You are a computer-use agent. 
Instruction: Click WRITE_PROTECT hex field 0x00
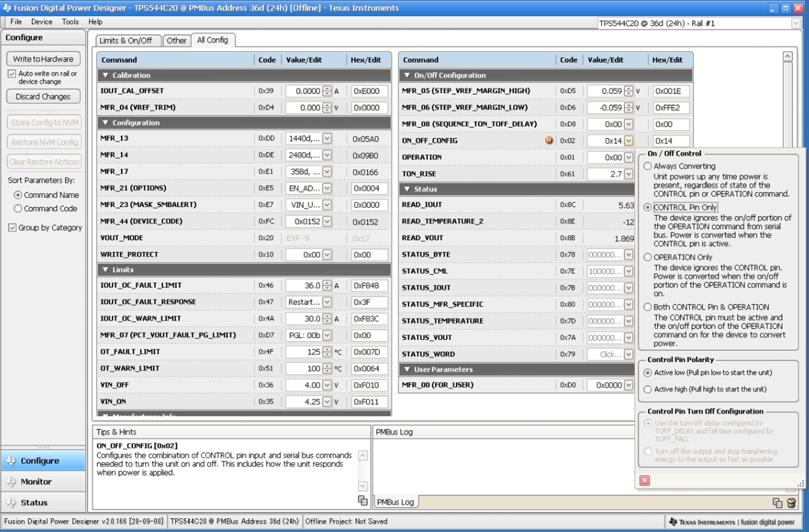(369, 254)
